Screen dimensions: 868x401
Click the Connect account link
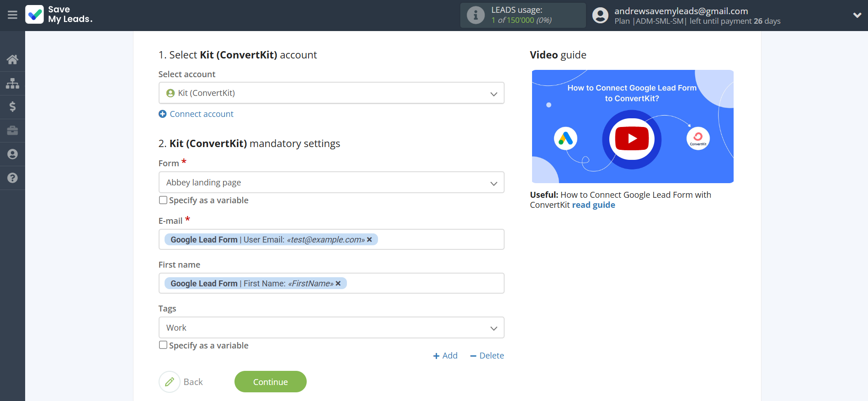[202, 114]
